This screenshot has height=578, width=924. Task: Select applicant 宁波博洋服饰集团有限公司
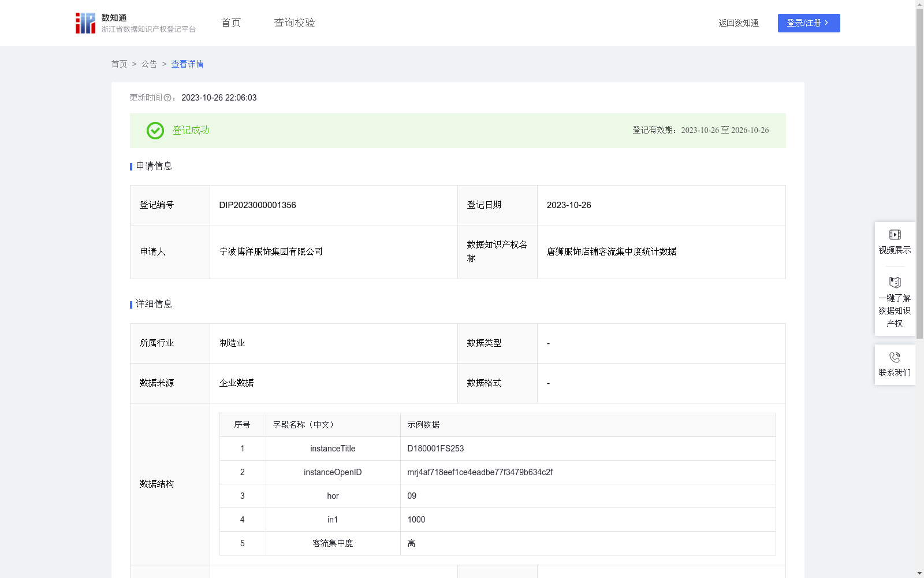tap(271, 252)
